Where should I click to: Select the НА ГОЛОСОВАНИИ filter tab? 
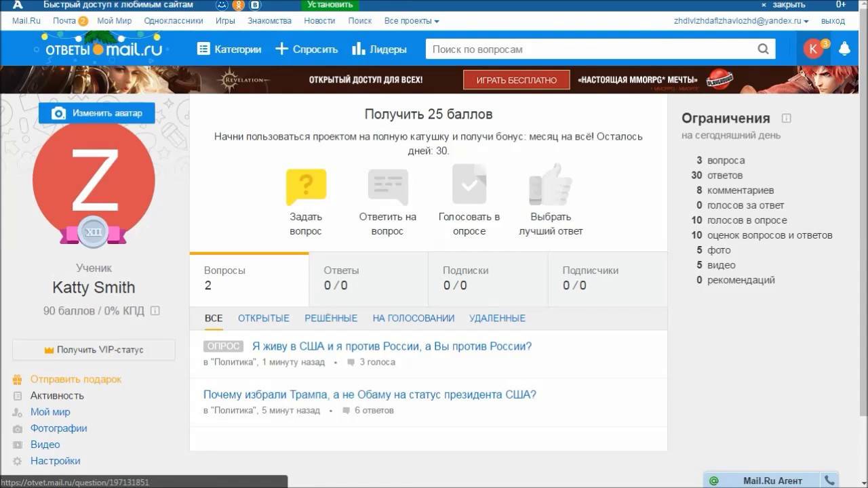point(414,318)
